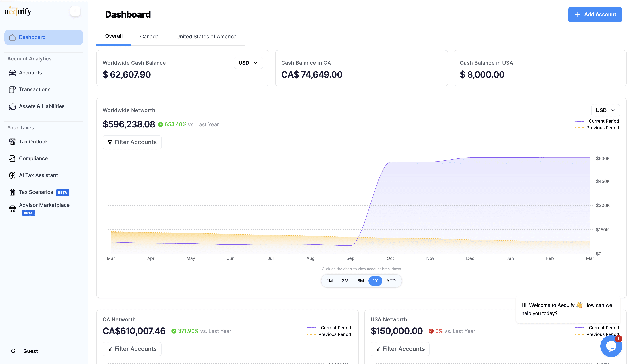This screenshot has width=631, height=364.
Task: Open the Tax Outlook icon
Action: pyautogui.click(x=12, y=142)
